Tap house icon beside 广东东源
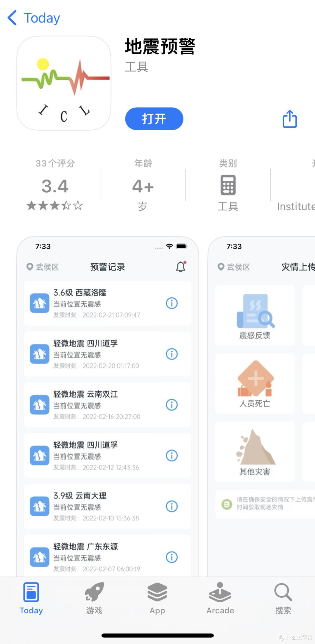 click(x=40, y=557)
